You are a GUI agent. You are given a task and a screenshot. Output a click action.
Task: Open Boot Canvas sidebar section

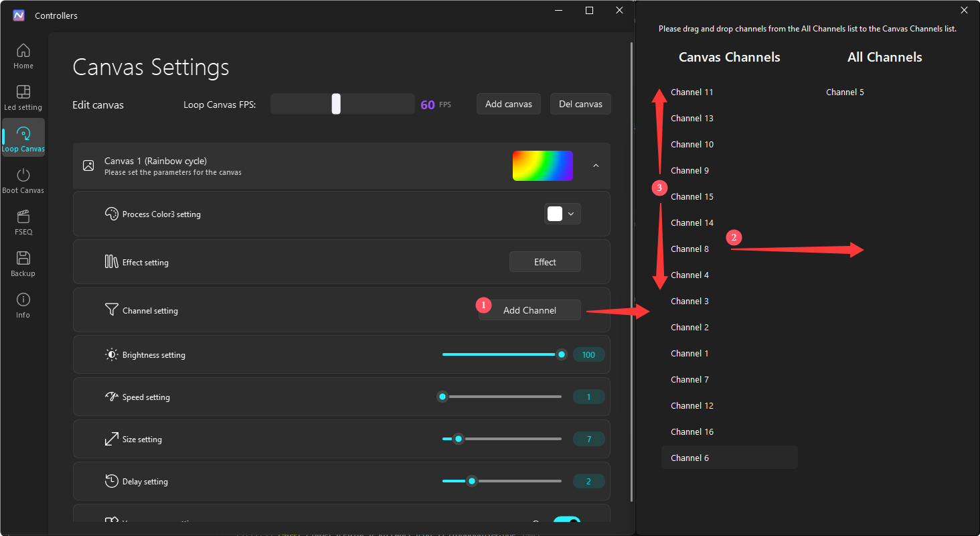[x=23, y=181]
